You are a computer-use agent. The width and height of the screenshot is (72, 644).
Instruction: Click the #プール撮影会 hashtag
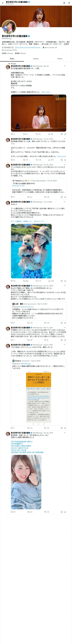[16, 221]
